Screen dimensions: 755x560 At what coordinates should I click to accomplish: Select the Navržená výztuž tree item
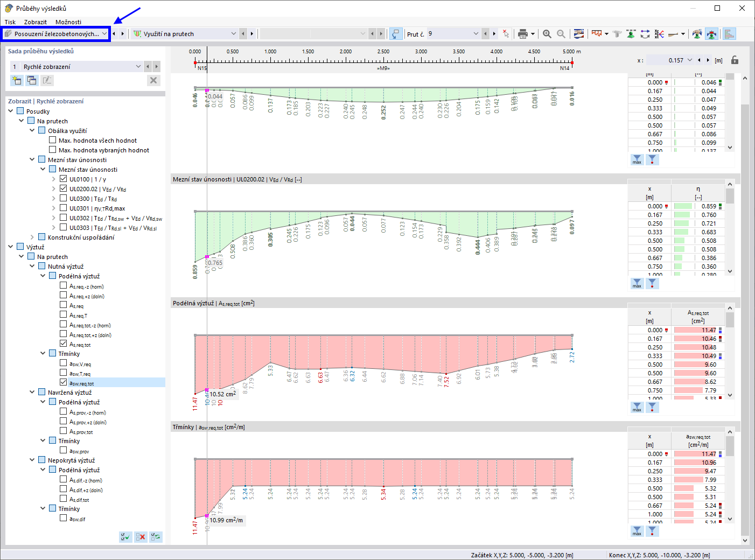click(x=70, y=392)
